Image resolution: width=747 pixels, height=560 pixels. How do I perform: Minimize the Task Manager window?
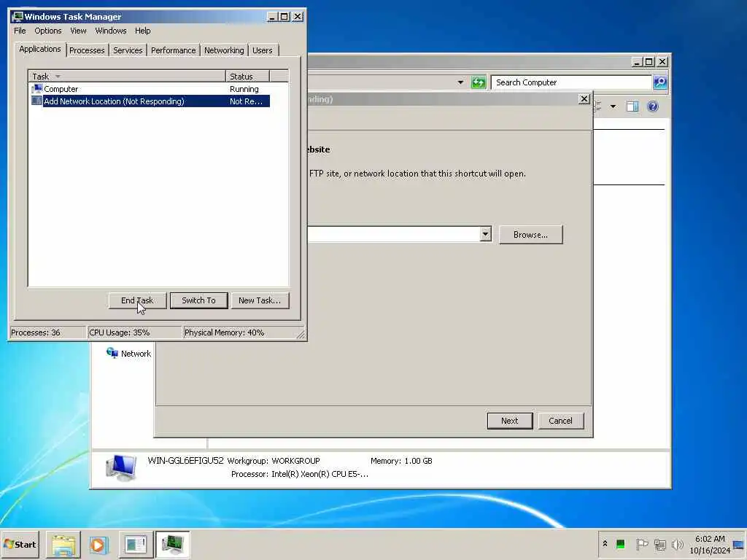point(272,17)
